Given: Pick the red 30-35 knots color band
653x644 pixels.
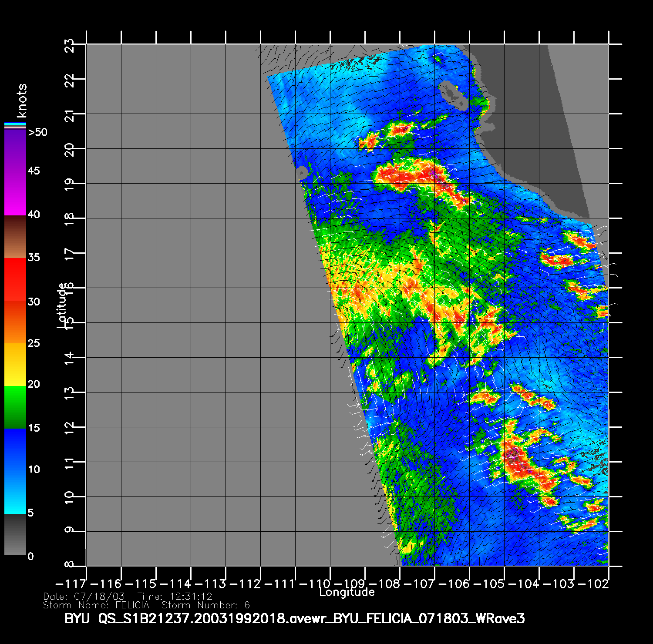Looking at the screenshot, I should (x=15, y=279).
